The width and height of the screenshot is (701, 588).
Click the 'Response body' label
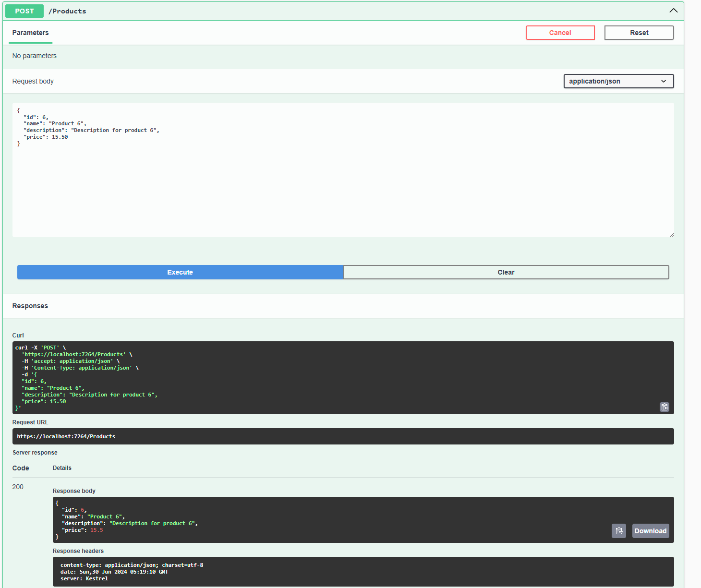pyautogui.click(x=74, y=491)
